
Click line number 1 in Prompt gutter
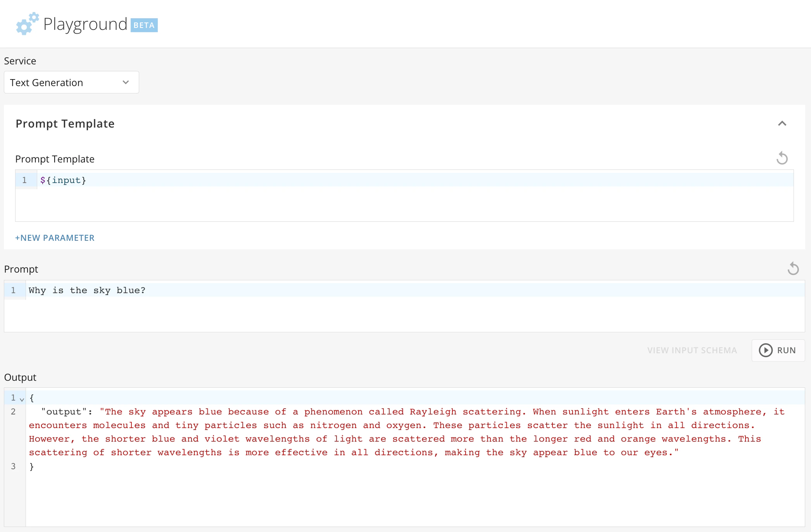(13, 290)
